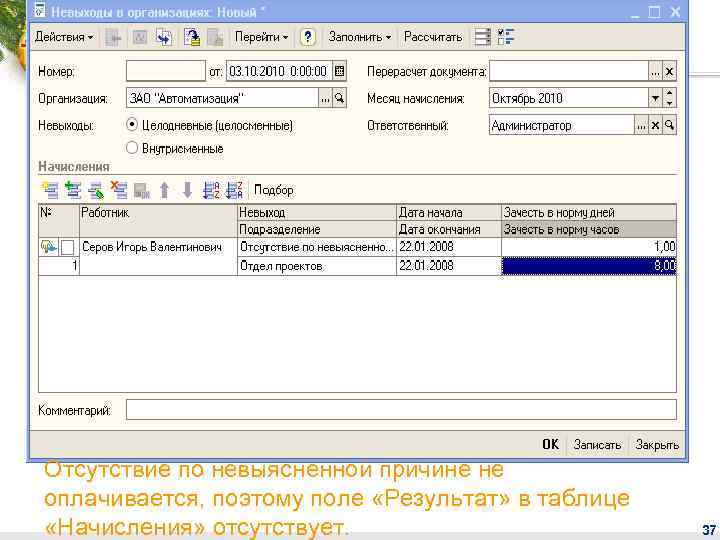Click the row icon beside Серов checkbox

point(48,247)
